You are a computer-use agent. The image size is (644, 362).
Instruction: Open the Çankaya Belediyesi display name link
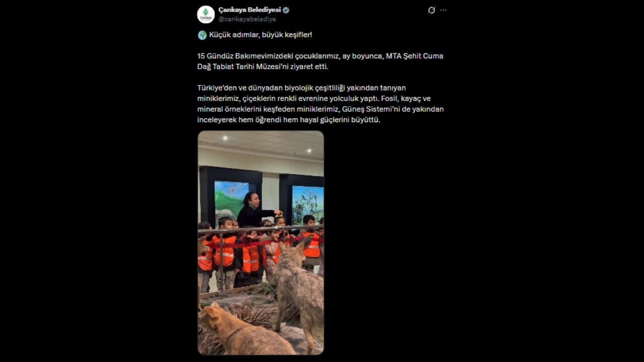coord(250,10)
